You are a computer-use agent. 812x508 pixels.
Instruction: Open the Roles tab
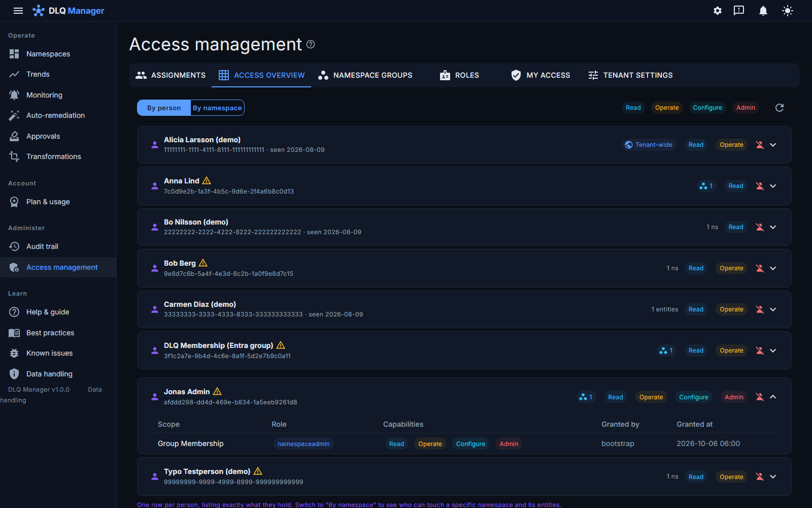pyautogui.click(x=459, y=75)
